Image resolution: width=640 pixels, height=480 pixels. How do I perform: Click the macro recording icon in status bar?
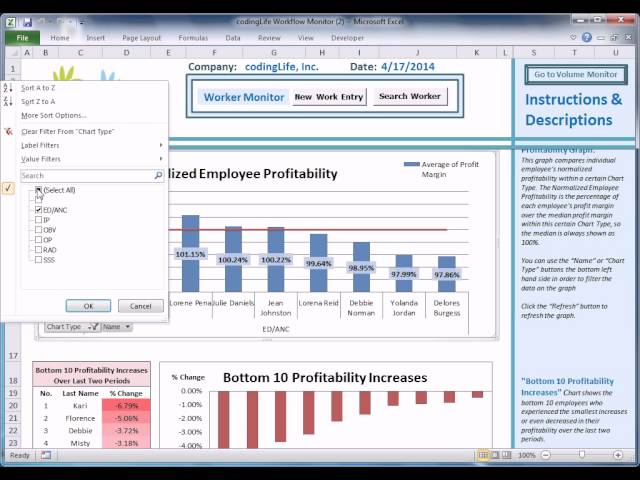[x=46, y=455]
